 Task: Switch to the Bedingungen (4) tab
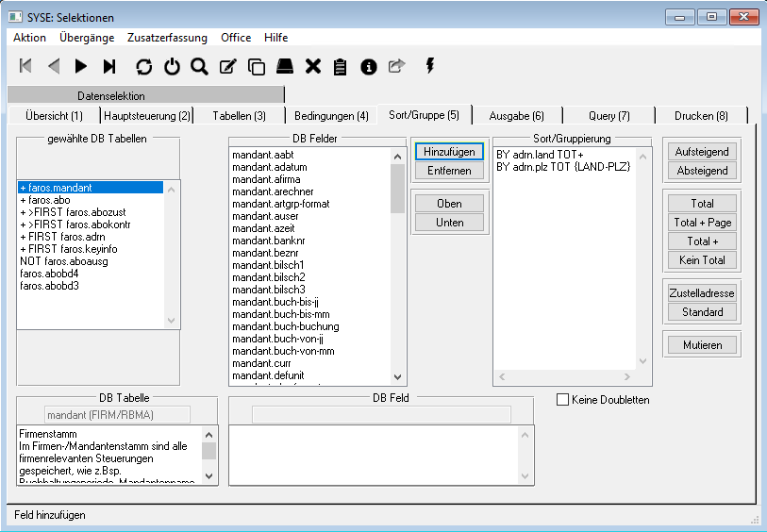point(331,116)
